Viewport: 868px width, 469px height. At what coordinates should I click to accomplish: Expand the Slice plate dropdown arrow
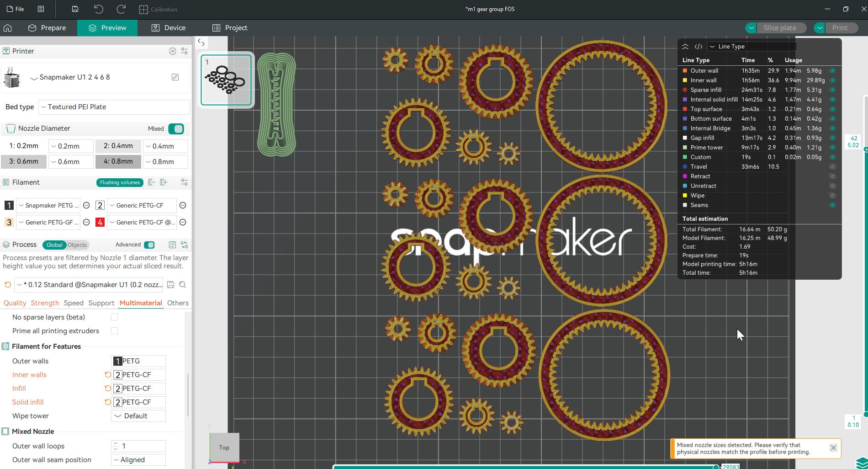751,28
